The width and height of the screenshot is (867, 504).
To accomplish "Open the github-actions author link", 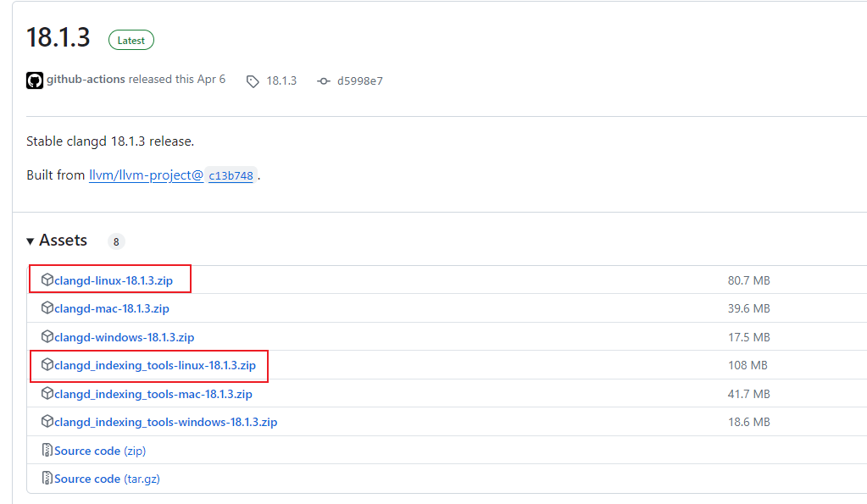I will [x=86, y=80].
